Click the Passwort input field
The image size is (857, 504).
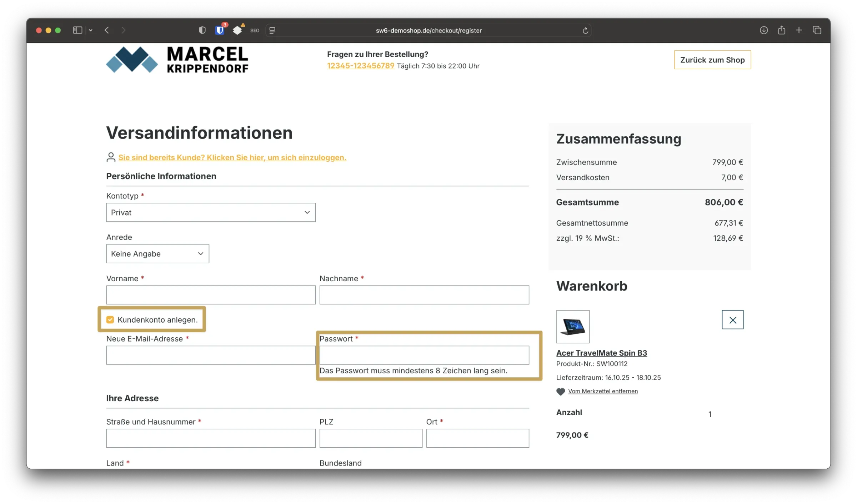tap(424, 355)
